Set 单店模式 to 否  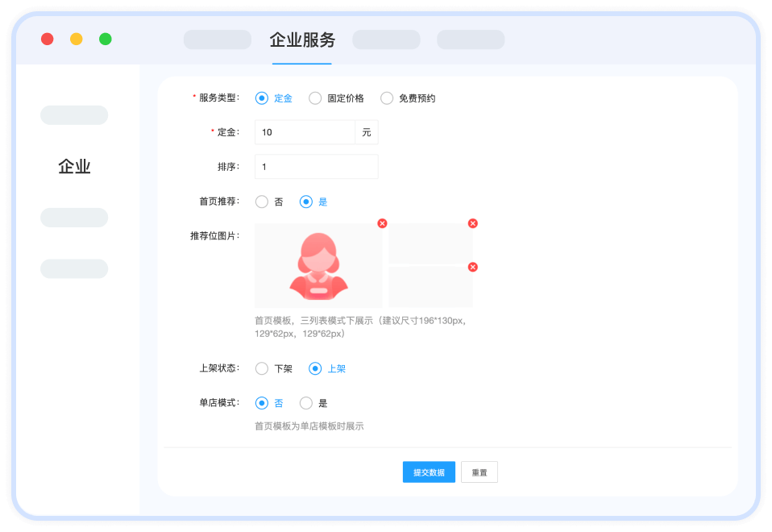(261, 403)
